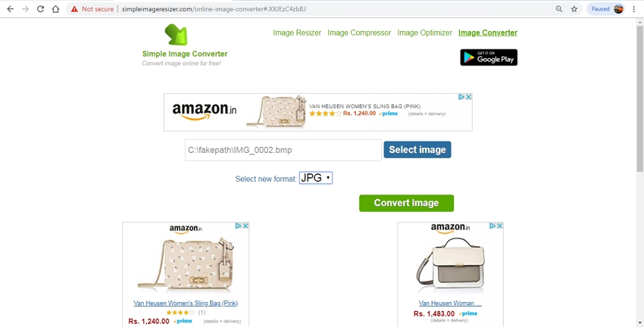The height and width of the screenshot is (327, 644).
Task: Go to Image Optimizer page
Action: tap(424, 33)
